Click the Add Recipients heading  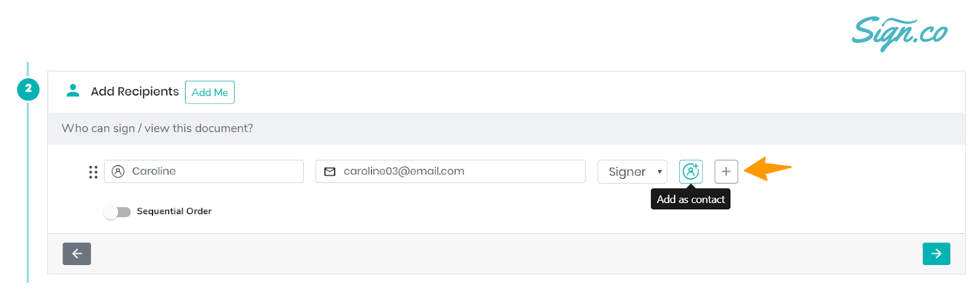(x=135, y=91)
